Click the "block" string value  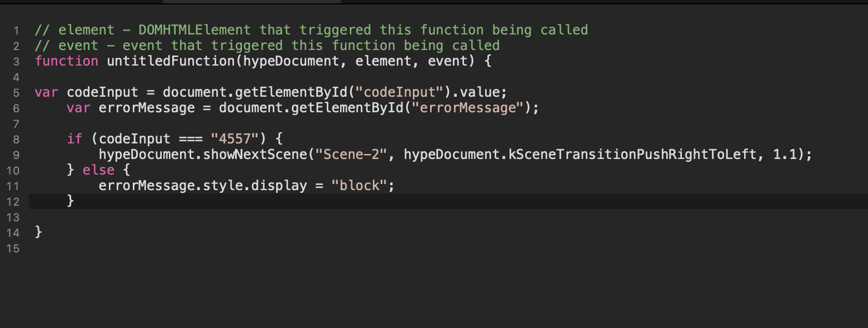click(x=359, y=186)
